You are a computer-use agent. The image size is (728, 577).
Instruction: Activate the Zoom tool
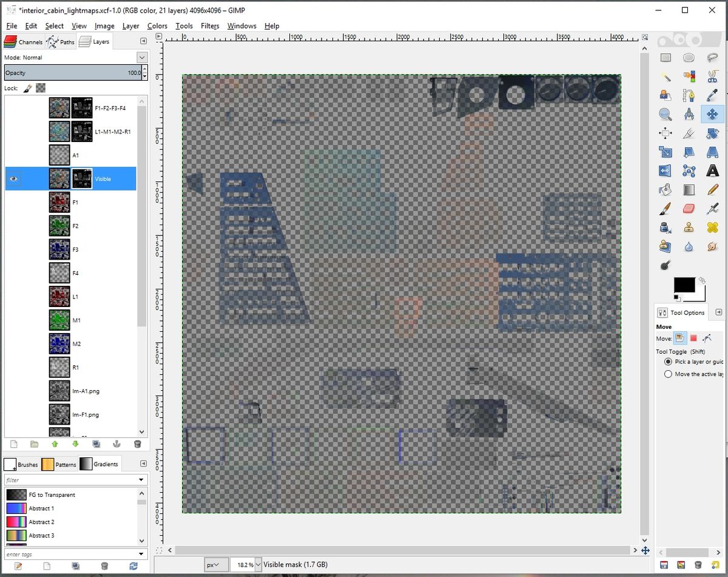pyautogui.click(x=665, y=114)
